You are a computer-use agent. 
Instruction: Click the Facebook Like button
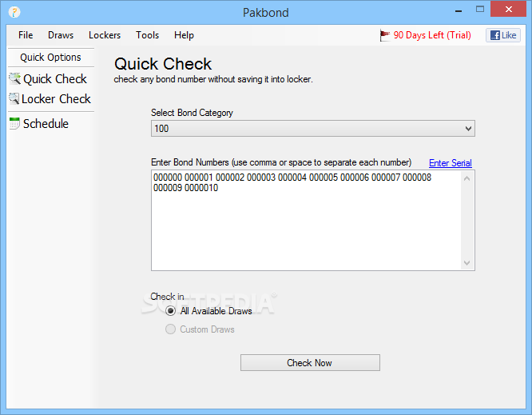click(502, 35)
